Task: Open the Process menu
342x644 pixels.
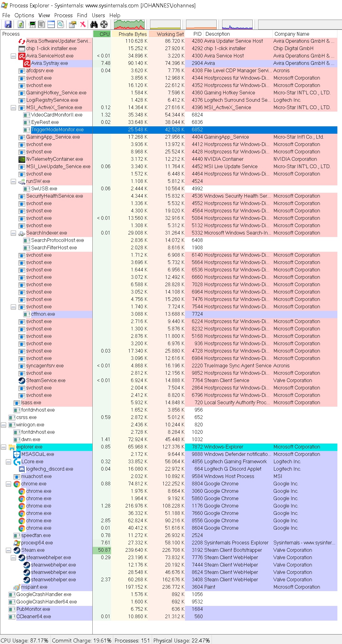Action: click(63, 15)
